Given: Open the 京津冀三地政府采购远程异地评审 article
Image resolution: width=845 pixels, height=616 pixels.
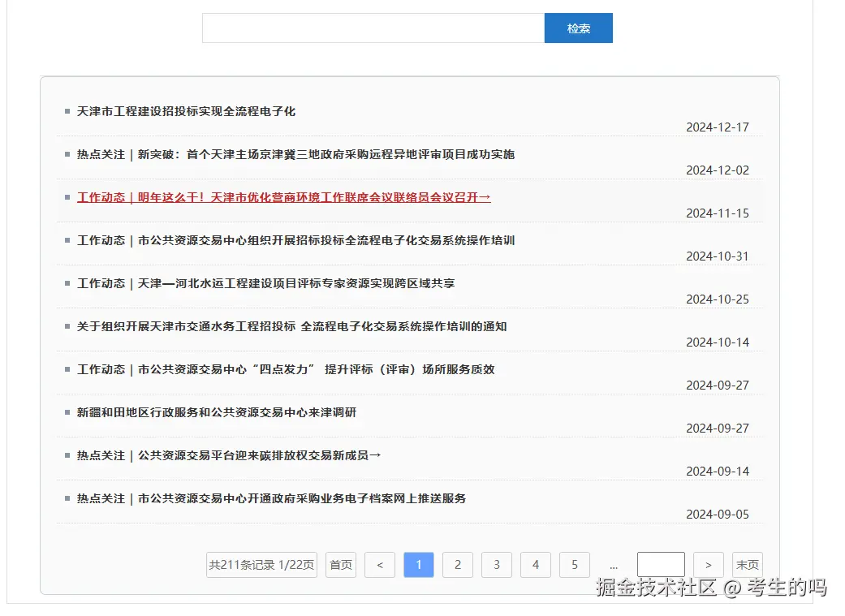Looking at the screenshot, I should click(295, 155).
